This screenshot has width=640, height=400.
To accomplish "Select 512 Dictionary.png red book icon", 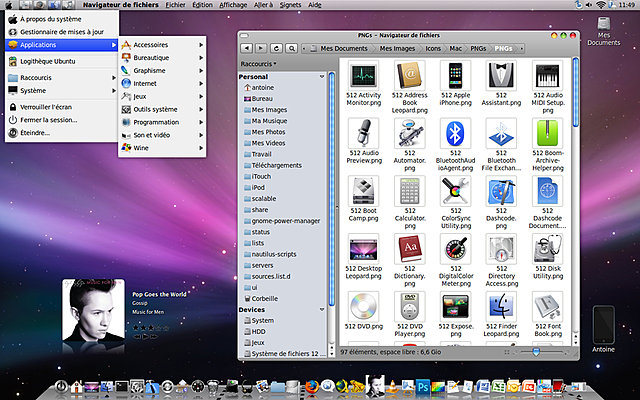I will point(409,249).
